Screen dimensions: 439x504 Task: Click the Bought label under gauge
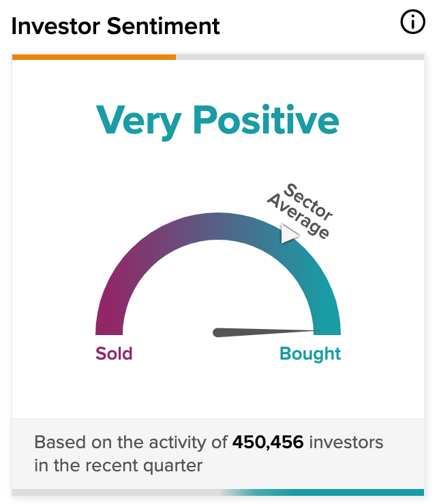[x=310, y=354]
